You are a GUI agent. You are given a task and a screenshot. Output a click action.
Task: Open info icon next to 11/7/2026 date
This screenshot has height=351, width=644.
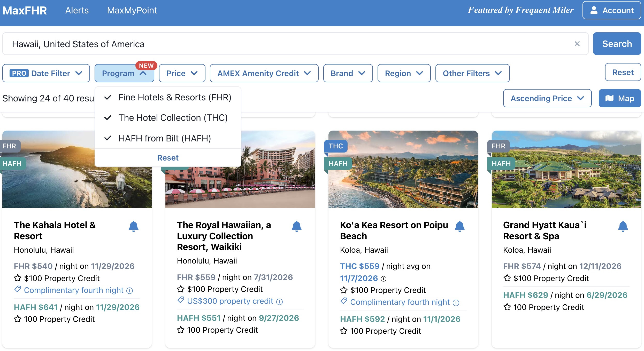384,279
